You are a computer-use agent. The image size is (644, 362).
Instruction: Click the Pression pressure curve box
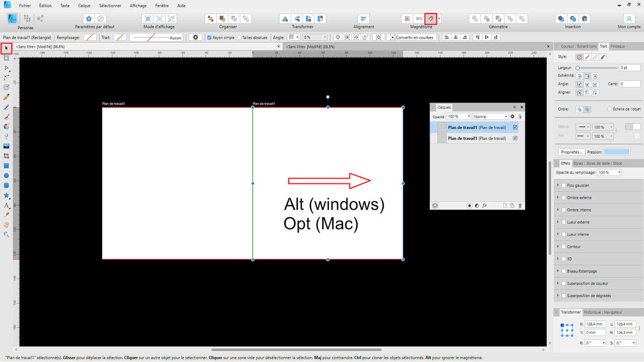pos(616,152)
